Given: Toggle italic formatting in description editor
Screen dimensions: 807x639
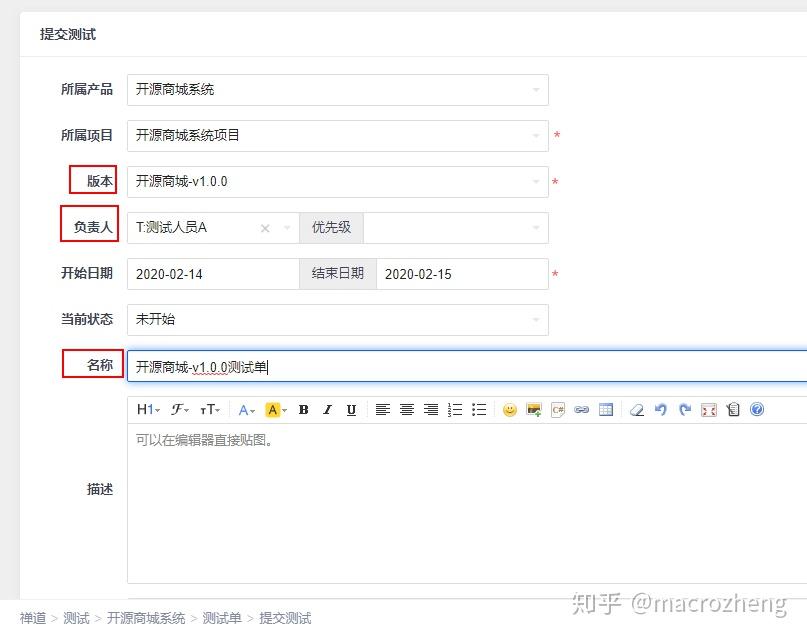Looking at the screenshot, I should click(x=327, y=410).
